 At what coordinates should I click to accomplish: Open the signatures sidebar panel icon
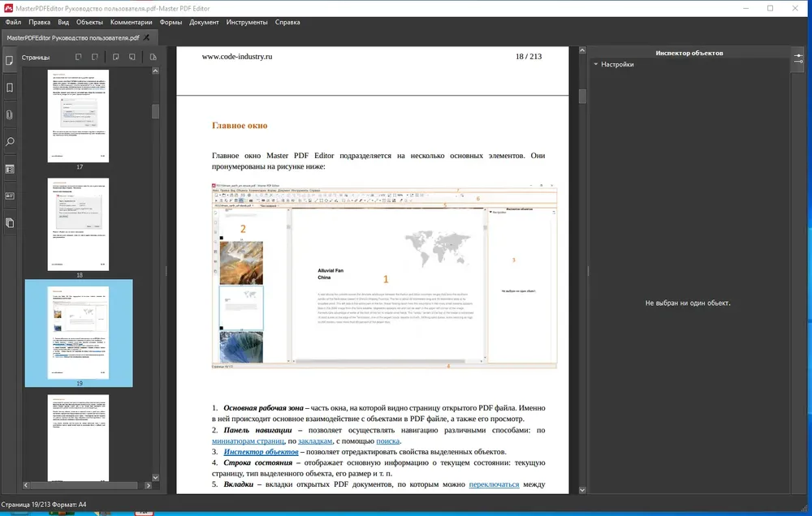(x=9, y=196)
